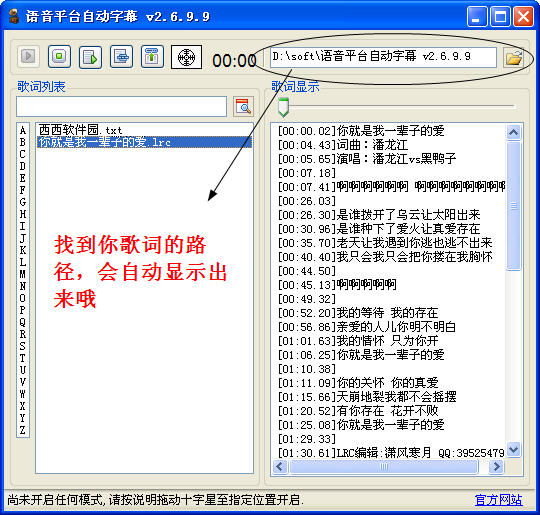Image resolution: width=540 pixels, height=515 pixels.
Task: Open the folder browse icon beside path
Action: click(513, 58)
